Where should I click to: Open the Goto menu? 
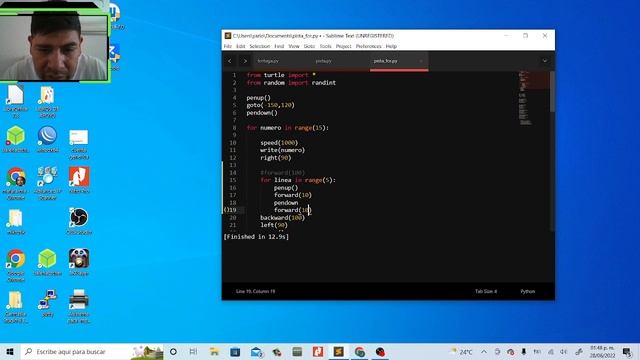point(309,47)
